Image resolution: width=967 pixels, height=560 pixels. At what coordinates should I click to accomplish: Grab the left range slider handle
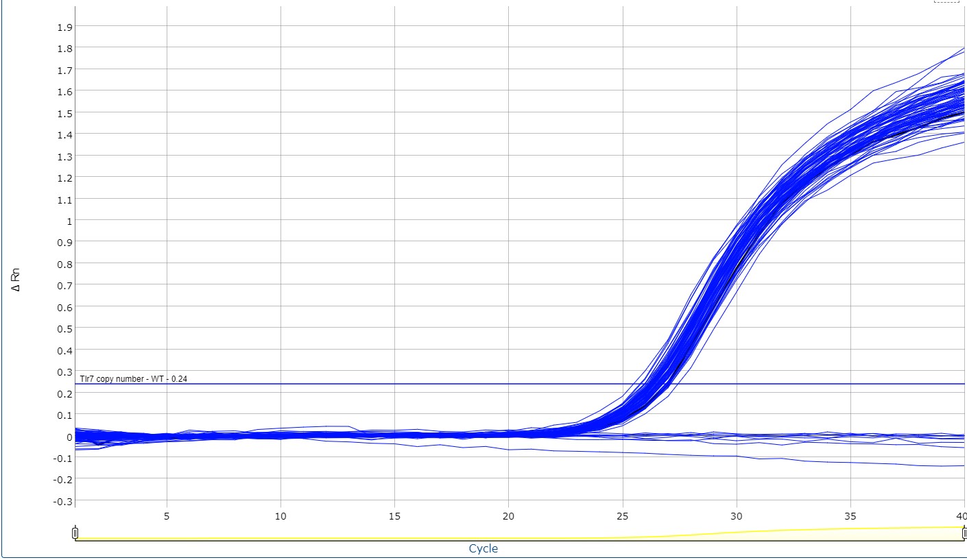point(75,533)
